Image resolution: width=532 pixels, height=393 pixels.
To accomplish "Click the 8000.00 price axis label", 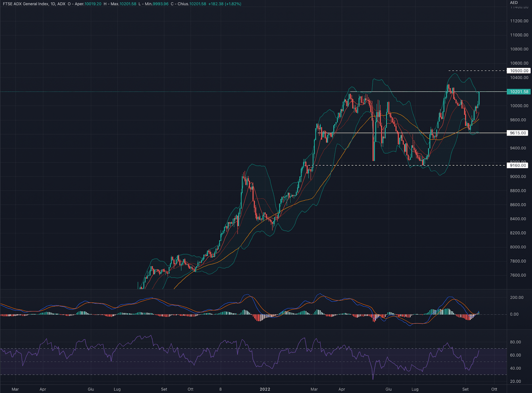I will click(518, 247).
